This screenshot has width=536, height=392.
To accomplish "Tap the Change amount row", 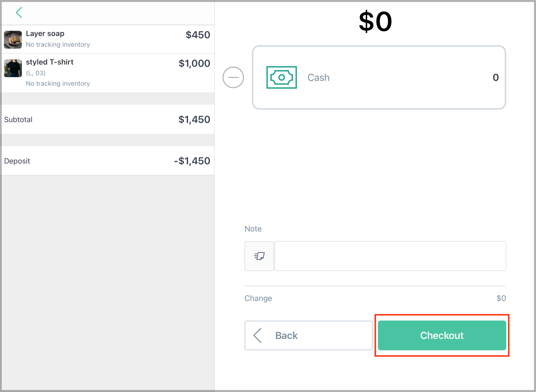I will (375, 298).
